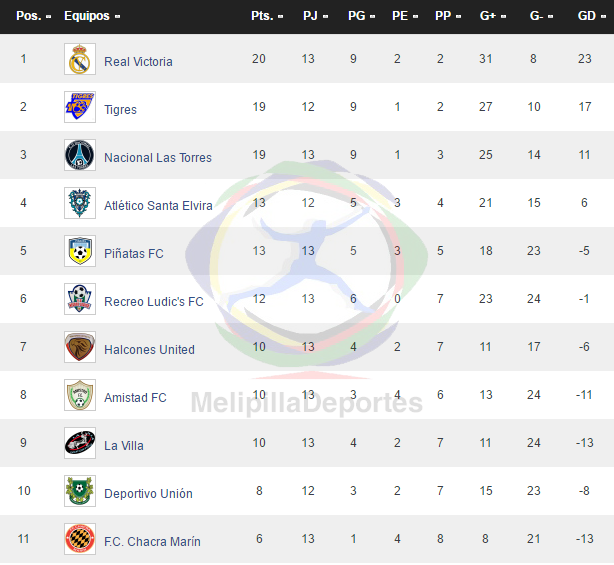
Task: Click the Deportivo Unión green crest
Action: 80,491
